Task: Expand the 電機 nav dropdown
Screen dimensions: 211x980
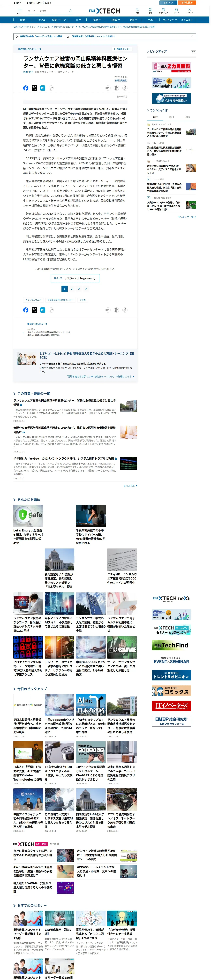Action: point(97,20)
